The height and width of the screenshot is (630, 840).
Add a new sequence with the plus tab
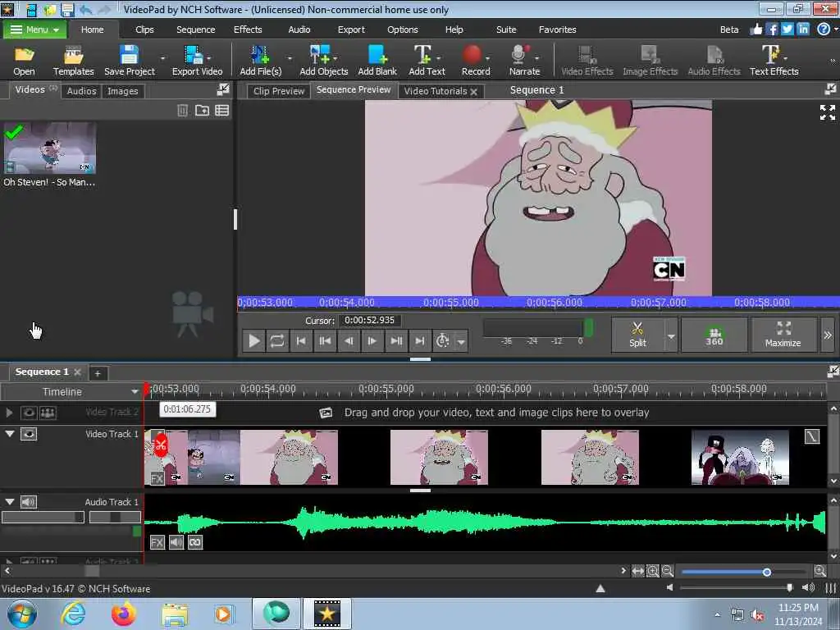tap(98, 373)
